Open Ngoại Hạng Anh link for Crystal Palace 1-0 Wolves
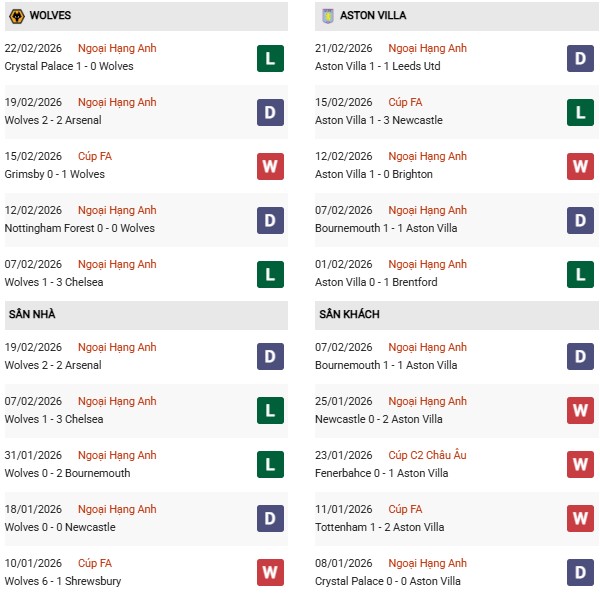This screenshot has width=600, height=594. coord(117,48)
